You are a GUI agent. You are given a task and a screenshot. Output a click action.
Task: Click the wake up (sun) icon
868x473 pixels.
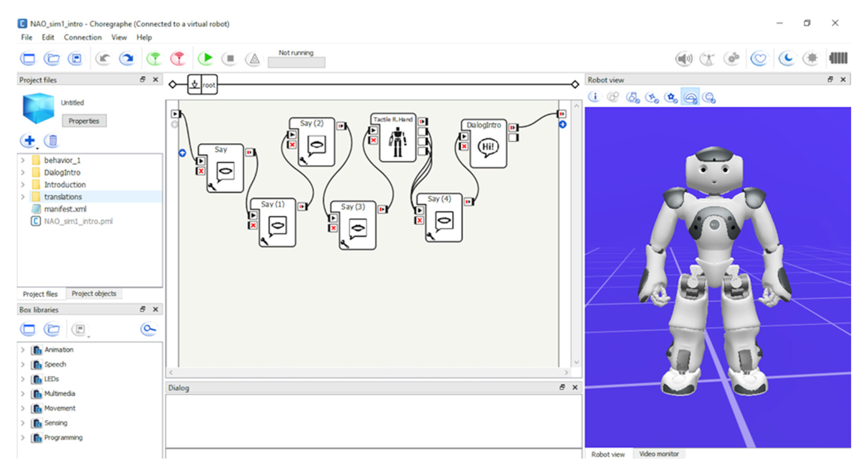811,59
